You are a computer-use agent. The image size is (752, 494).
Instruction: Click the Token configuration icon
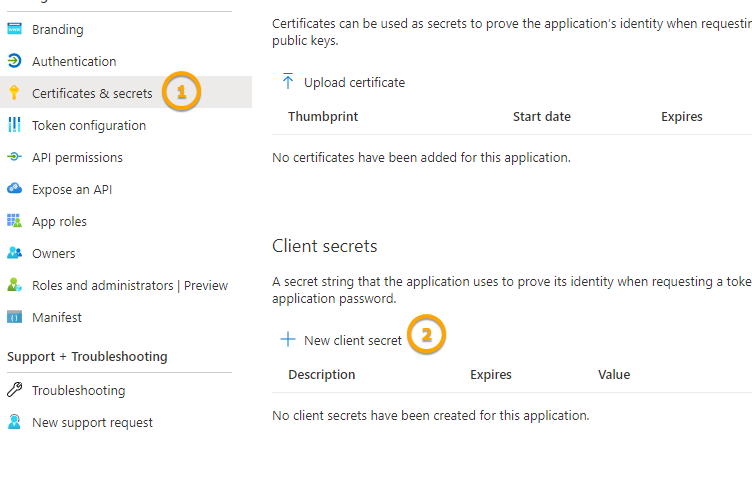click(x=14, y=126)
